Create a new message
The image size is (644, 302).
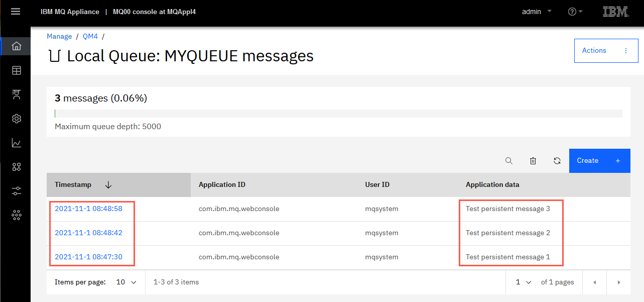click(599, 161)
